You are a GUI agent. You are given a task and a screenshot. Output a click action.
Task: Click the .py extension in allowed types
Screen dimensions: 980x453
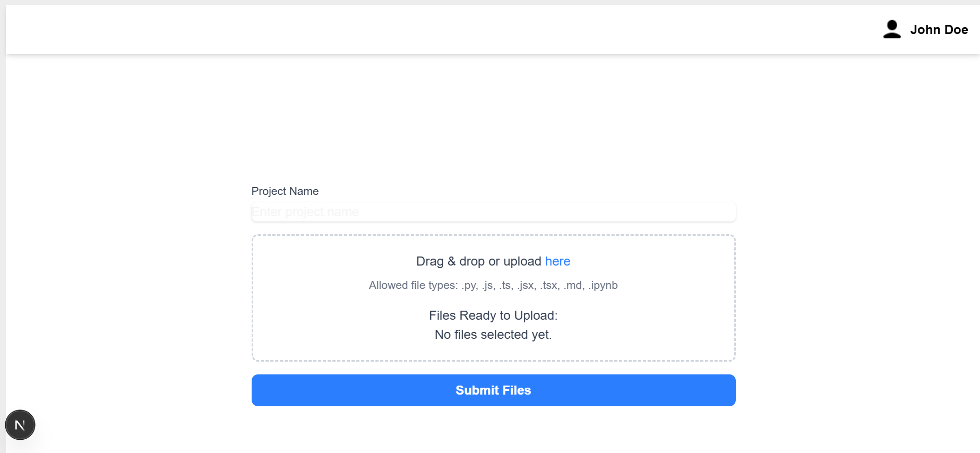(x=469, y=285)
